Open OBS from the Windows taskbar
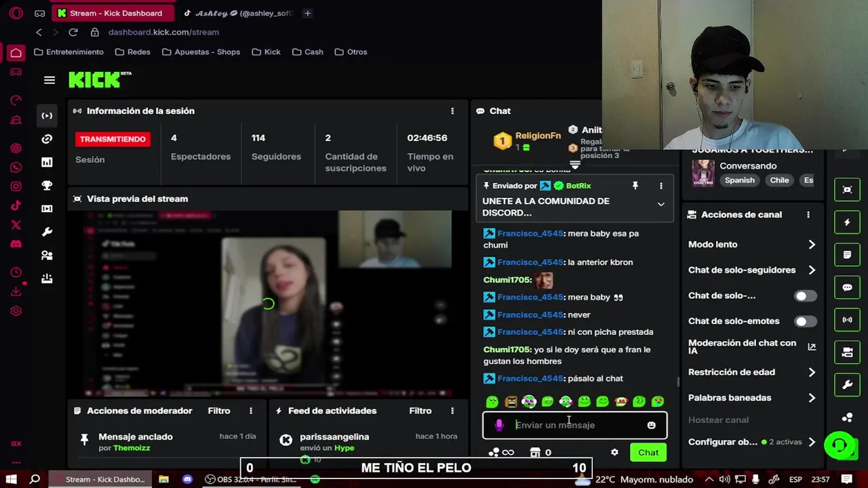The width and height of the screenshot is (868, 488). [x=250, y=479]
